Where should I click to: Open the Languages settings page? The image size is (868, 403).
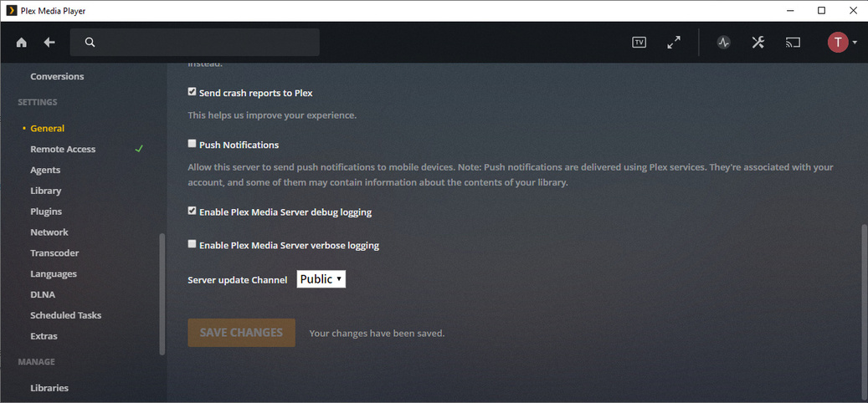[x=54, y=273]
